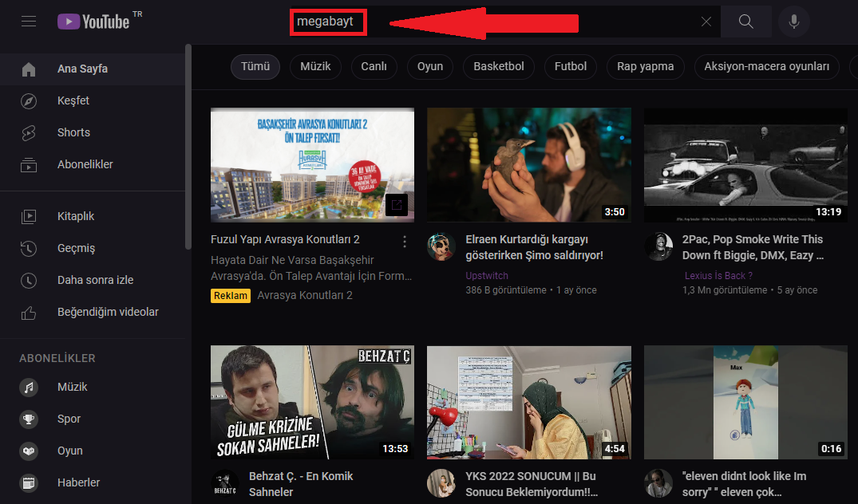Open three-dot menu on Fuzul Yapı ad
The width and height of the screenshot is (858, 504).
tap(405, 241)
